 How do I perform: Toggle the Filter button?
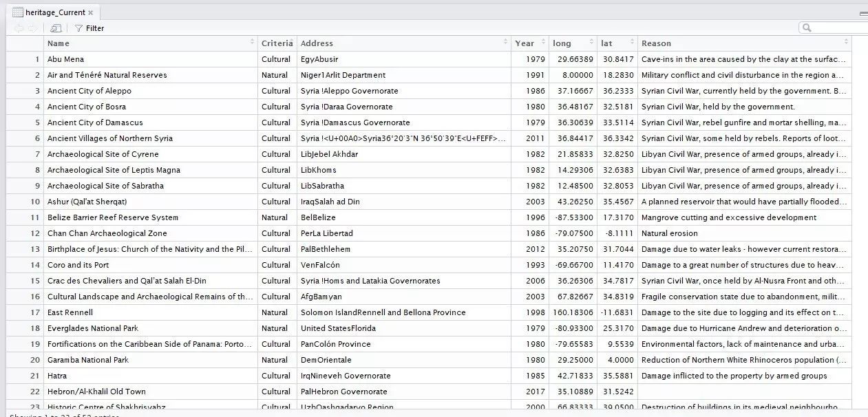(89, 28)
